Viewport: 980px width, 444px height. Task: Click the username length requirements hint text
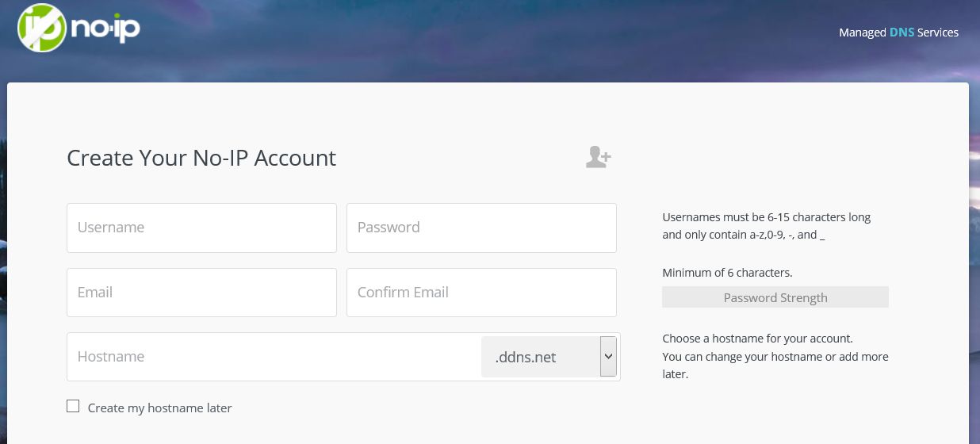[x=766, y=226]
